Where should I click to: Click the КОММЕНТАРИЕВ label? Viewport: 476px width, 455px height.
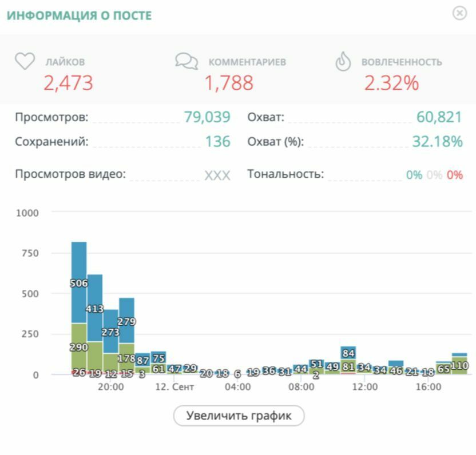click(247, 62)
